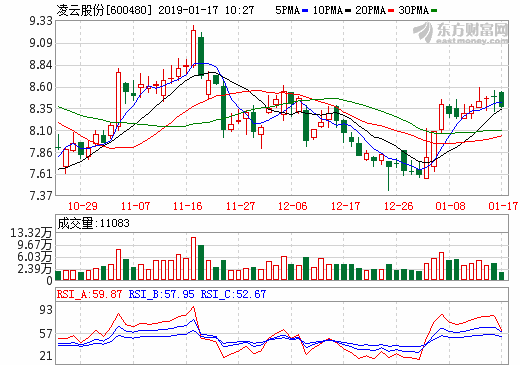This screenshot has height=365, width=520.
Task: Select the 01-08 date label
Action: point(450,206)
